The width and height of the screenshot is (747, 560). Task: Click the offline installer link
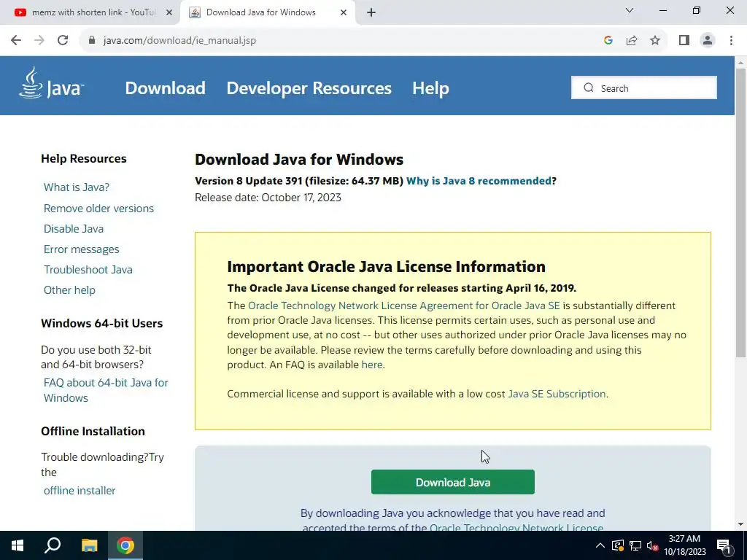(x=80, y=491)
